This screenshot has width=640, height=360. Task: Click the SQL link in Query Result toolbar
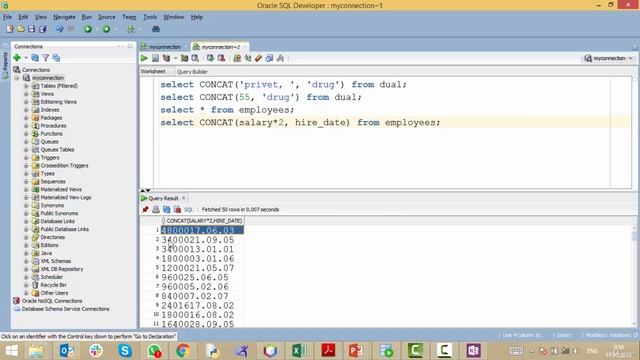(188, 209)
